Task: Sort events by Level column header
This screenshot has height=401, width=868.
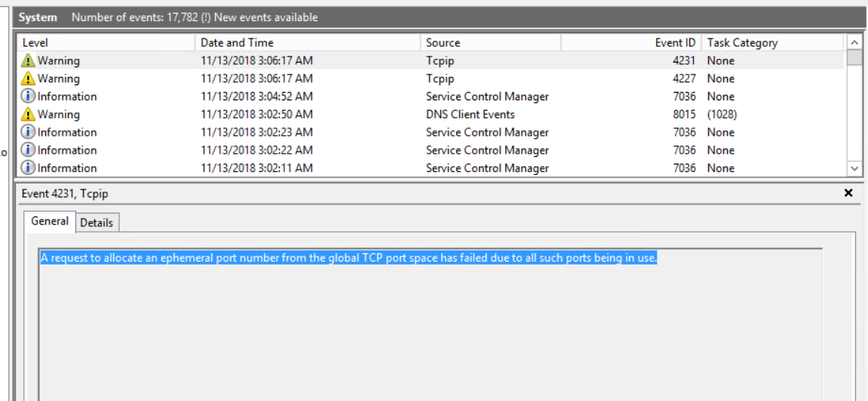Action: (x=106, y=43)
